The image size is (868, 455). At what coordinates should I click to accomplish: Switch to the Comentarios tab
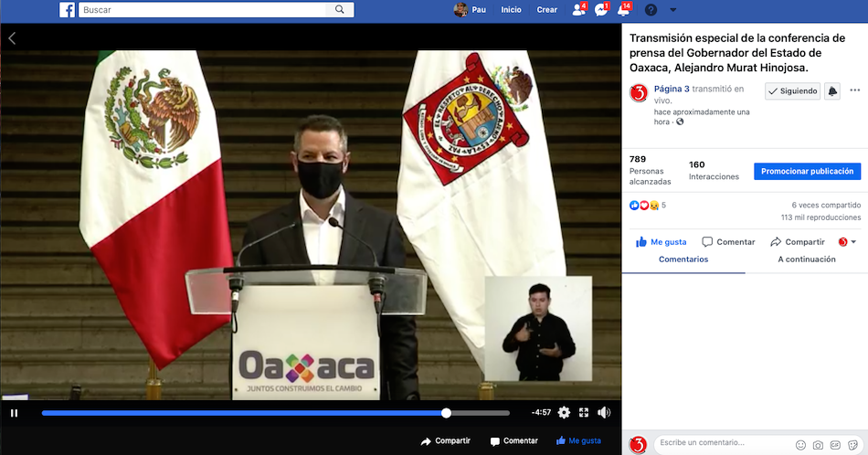pyautogui.click(x=683, y=259)
